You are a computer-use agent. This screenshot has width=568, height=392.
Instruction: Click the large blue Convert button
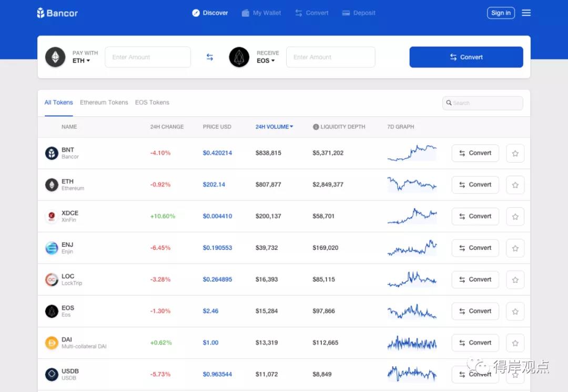[466, 57]
